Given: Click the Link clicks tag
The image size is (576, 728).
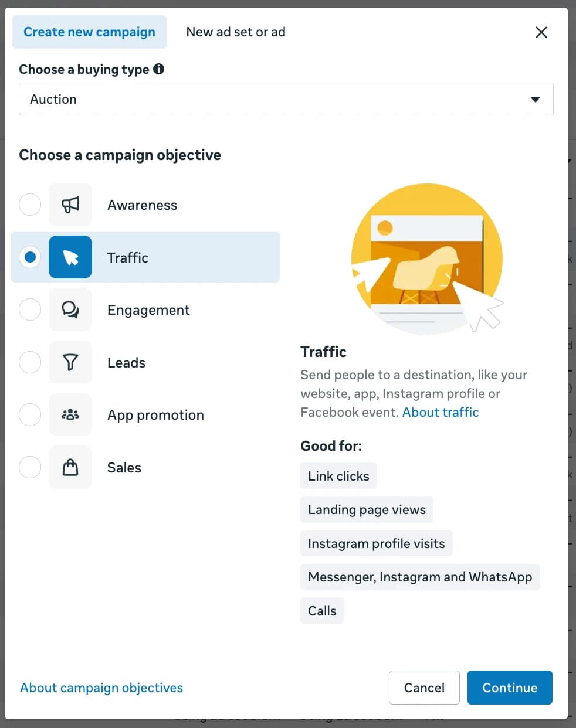Looking at the screenshot, I should pyautogui.click(x=338, y=476).
